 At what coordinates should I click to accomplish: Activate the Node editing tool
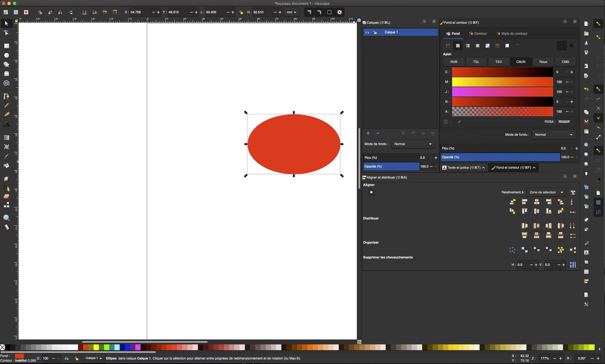point(6,33)
